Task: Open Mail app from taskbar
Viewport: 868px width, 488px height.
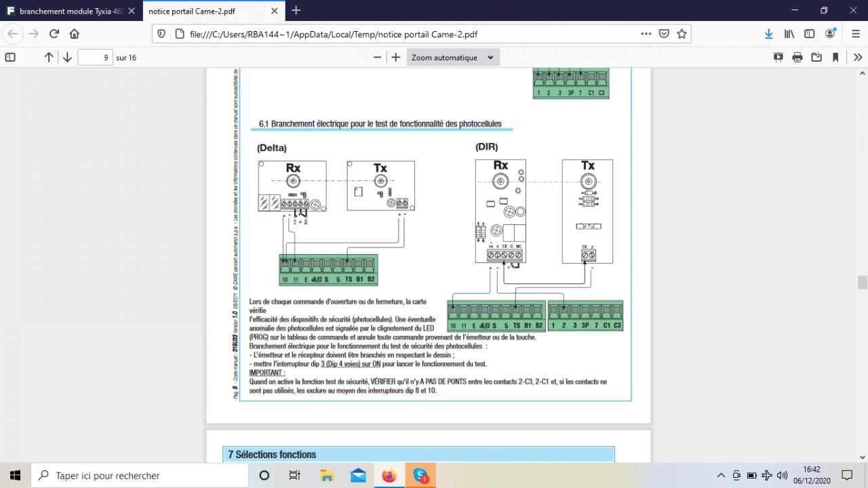Action: 358,475
